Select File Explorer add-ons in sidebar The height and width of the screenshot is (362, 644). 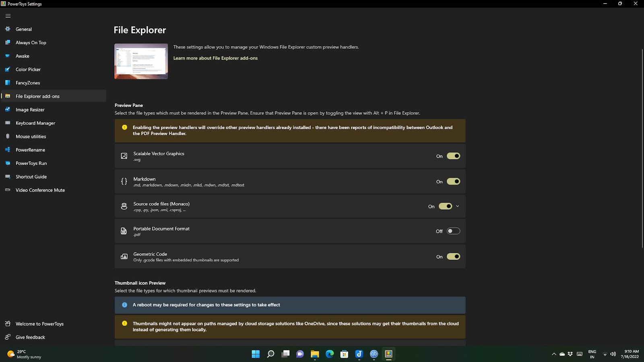click(x=54, y=96)
